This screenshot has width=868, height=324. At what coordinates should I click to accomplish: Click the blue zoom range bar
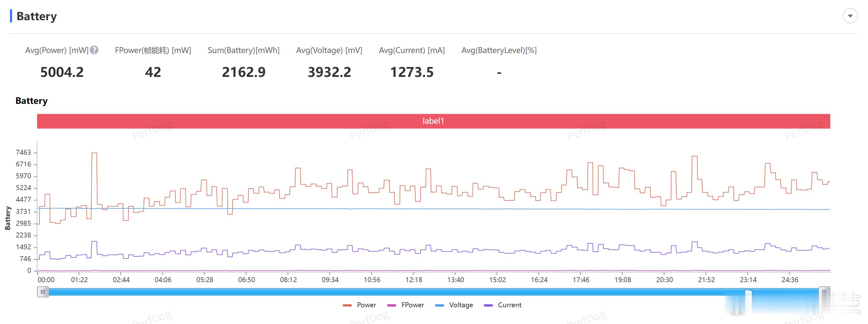coord(433,292)
